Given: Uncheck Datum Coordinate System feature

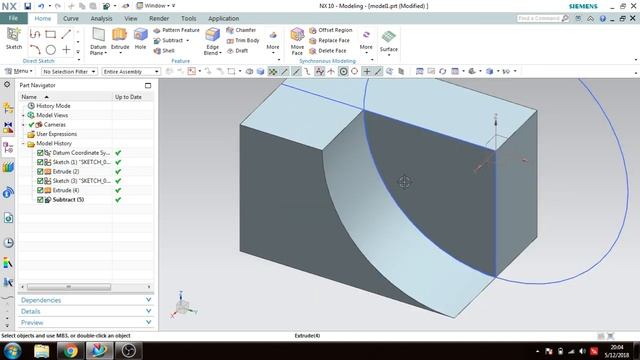Looking at the screenshot, I should pos(40,153).
